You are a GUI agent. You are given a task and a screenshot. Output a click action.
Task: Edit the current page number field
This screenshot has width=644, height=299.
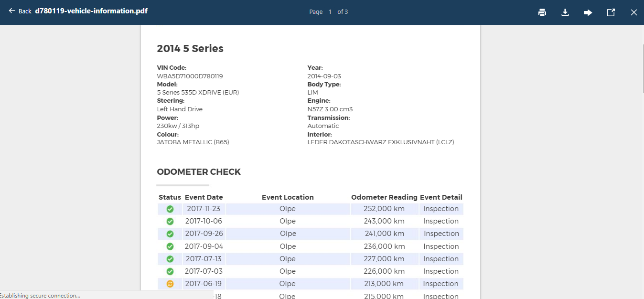(x=330, y=12)
